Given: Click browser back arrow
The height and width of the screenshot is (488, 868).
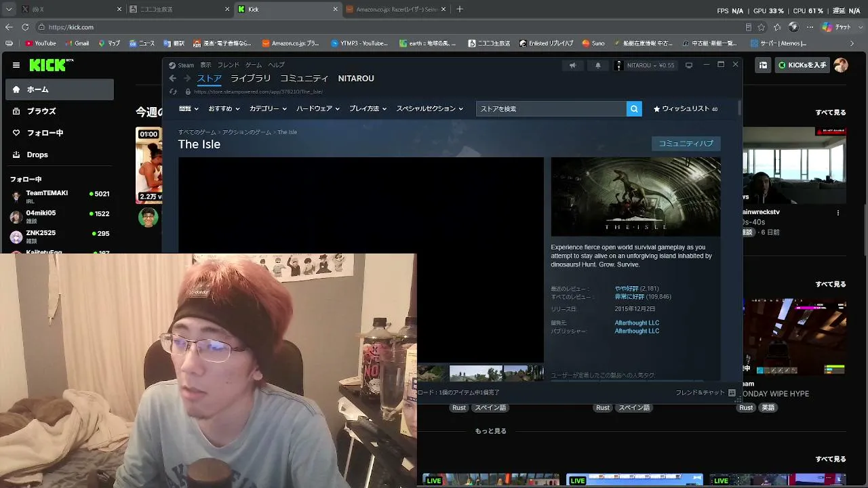Looking at the screenshot, I should [9, 27].
